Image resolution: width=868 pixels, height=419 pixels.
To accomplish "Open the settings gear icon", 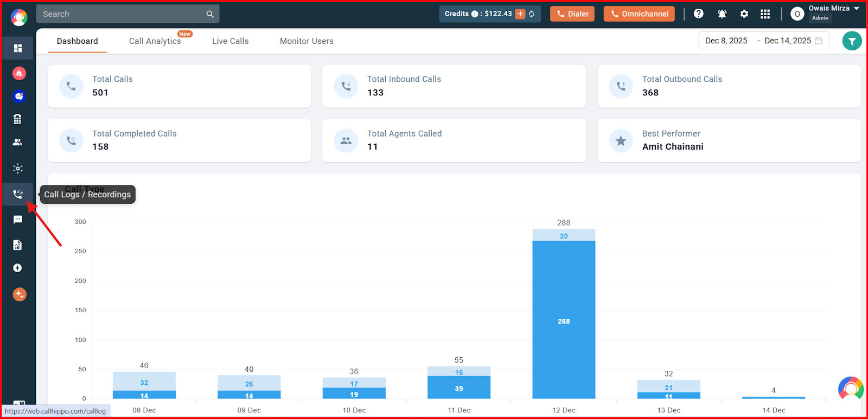I will (744, 14).
